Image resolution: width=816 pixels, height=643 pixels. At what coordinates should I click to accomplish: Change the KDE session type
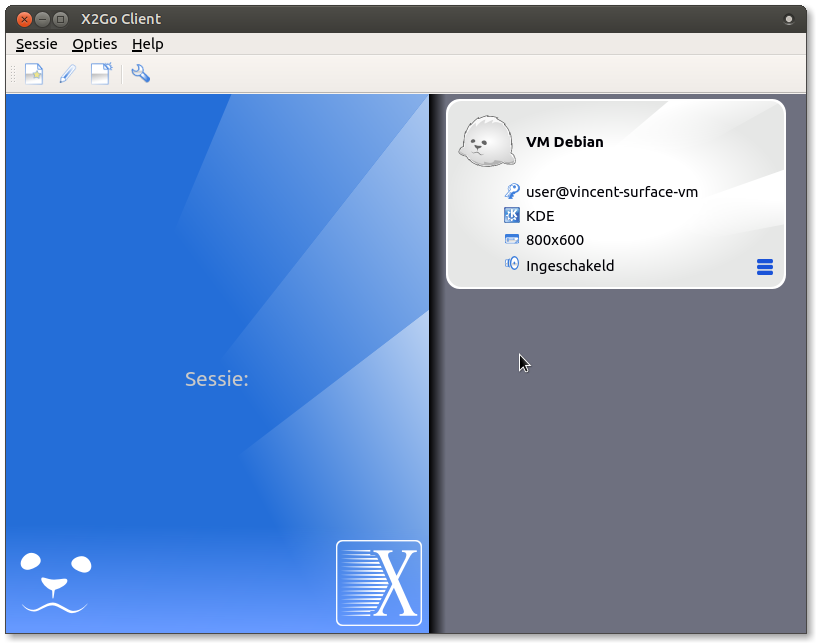[540, 216]
